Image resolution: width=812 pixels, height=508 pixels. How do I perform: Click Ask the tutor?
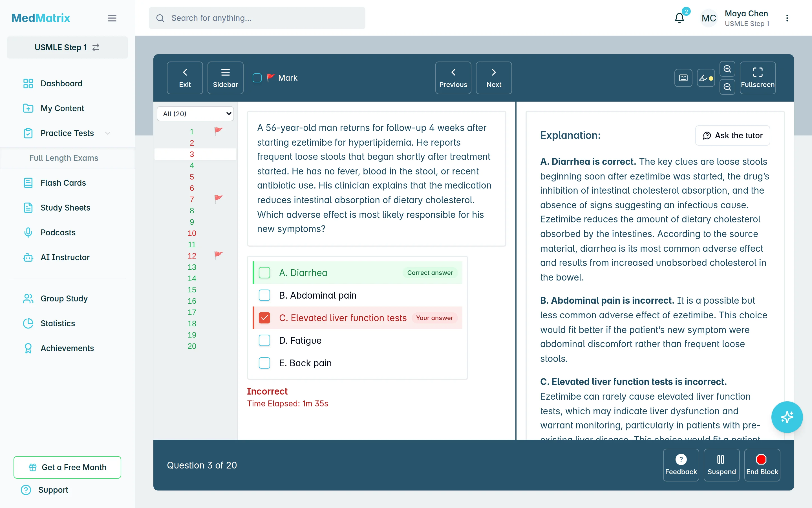pyautogui.click(x=732, y=135)
